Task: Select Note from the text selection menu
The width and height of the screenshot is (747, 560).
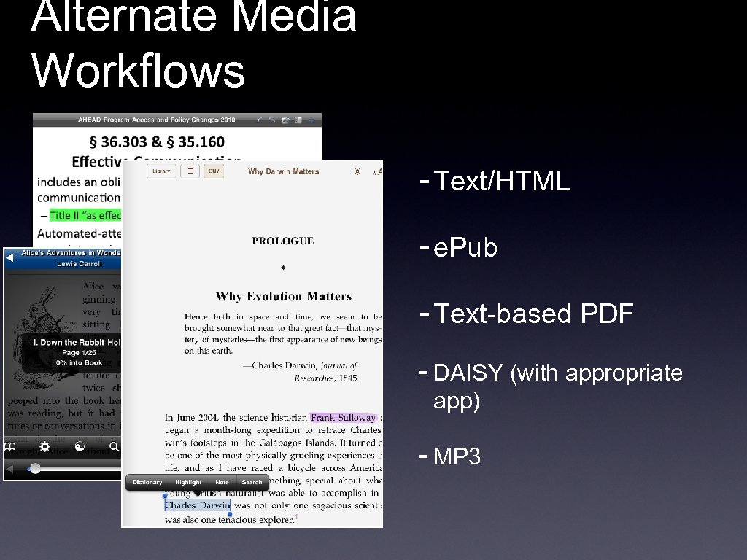Action: pyautogui.click(x=222, y=482)
